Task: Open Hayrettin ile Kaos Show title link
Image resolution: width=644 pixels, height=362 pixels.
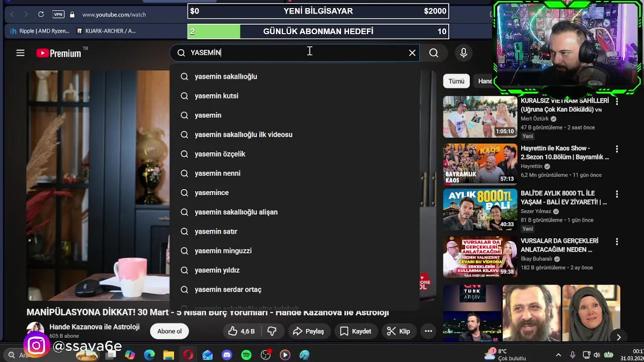Action: coord(565,152)
